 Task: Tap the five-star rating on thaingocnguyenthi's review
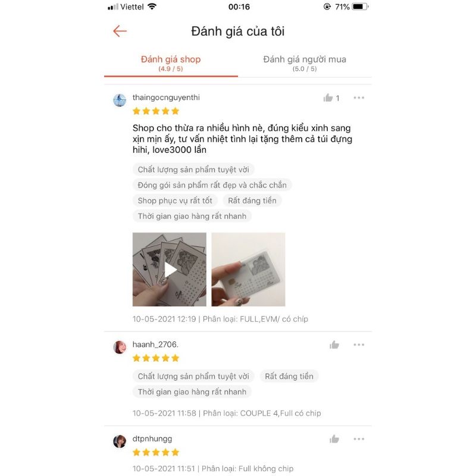click(156, 111)
